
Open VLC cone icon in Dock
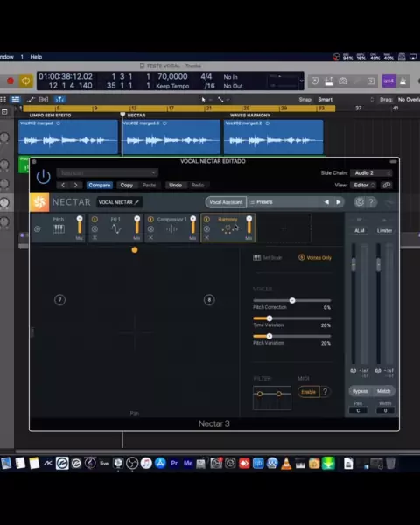point(286,464)
